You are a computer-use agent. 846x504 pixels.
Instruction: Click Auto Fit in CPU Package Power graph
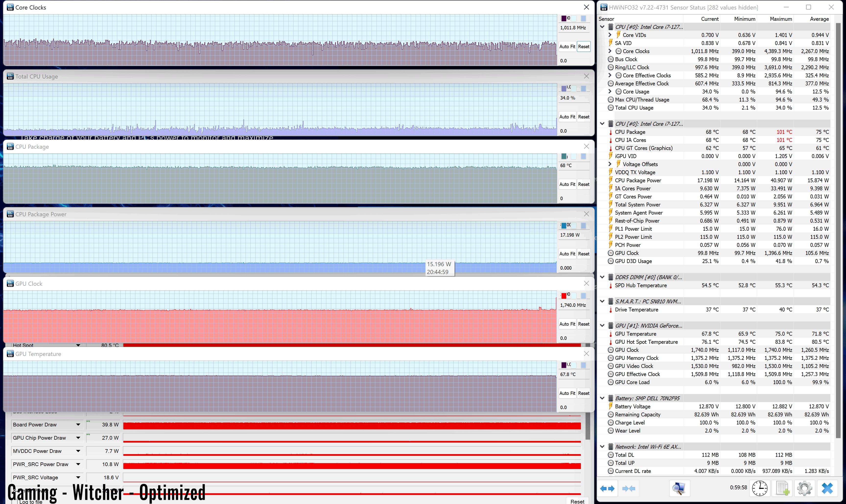(567, 254)
